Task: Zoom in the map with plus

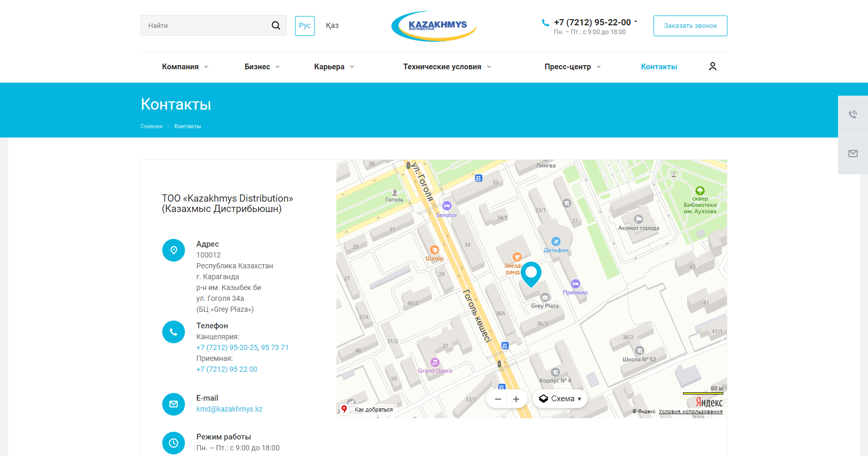Action: point(516,399)
